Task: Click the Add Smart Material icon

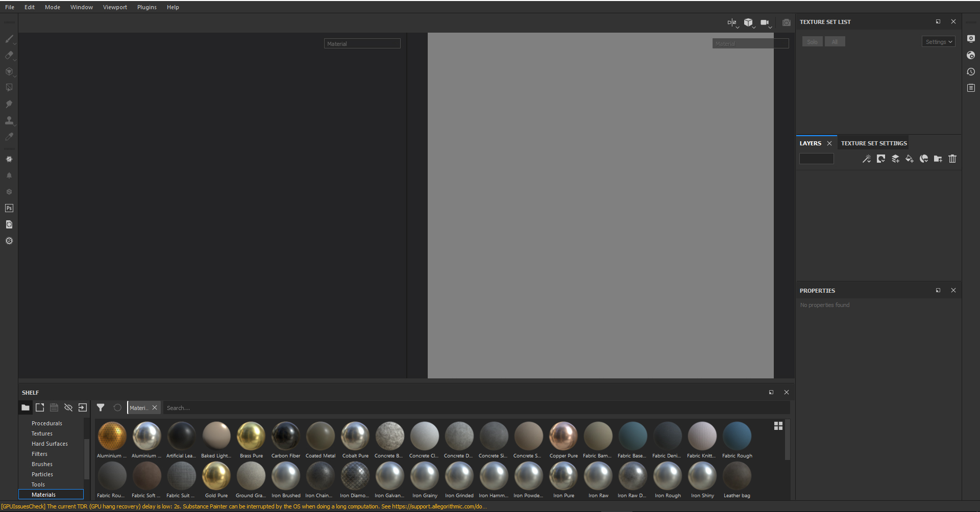Action: coord(924,159)
